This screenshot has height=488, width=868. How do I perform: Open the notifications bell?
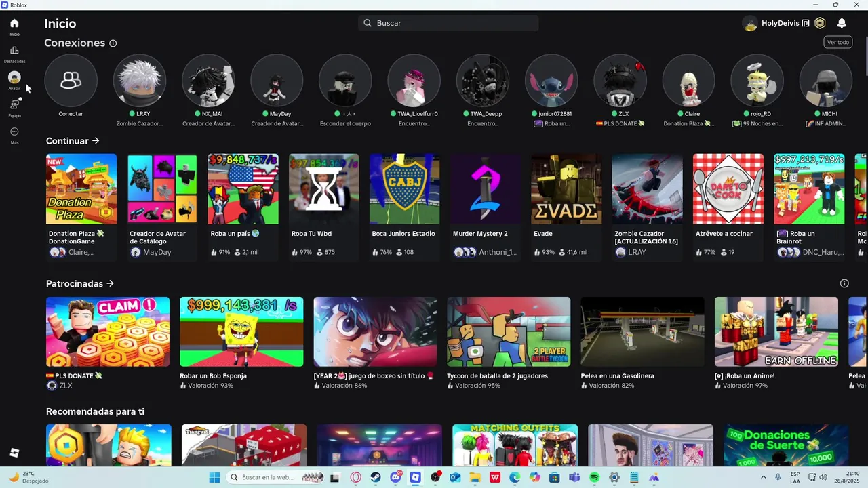tap(842, 23)
